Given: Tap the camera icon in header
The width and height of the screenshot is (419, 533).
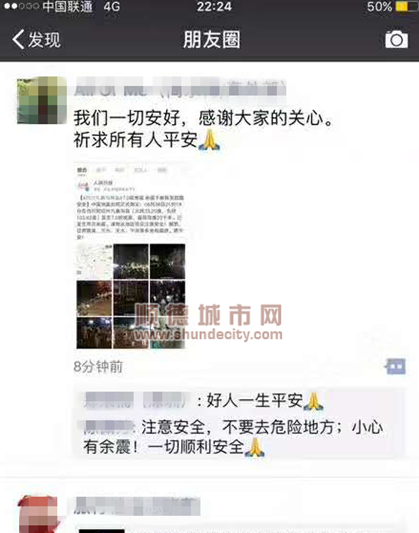Looking at the screenshot, I should pyautogui.click(x=396, y=40).
